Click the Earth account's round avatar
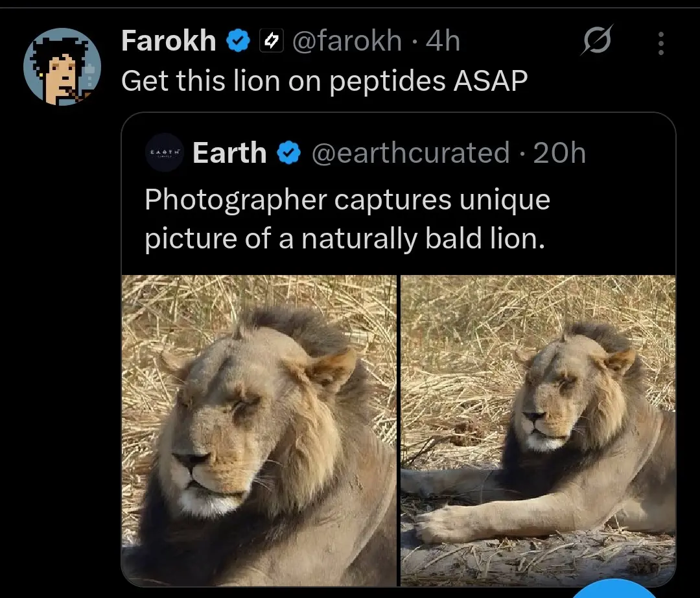700x598 pixels. (165, 152)
